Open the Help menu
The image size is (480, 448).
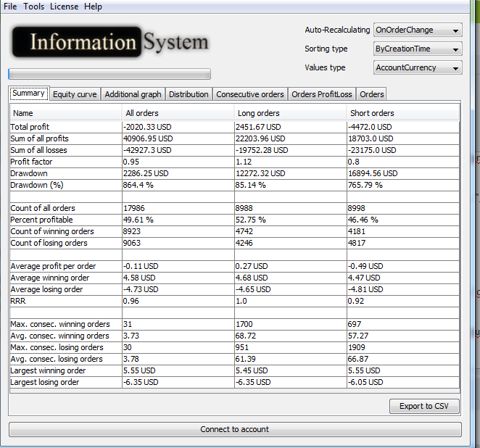point(93,7)
